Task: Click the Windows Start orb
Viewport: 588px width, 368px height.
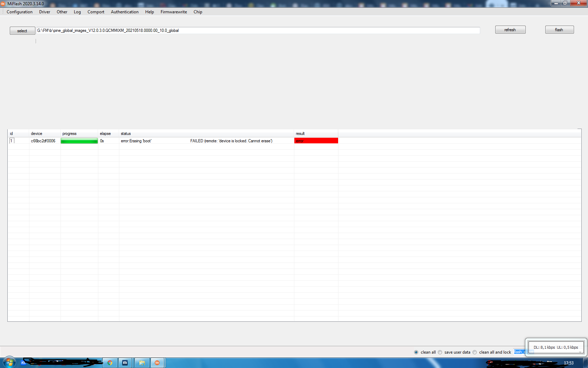Action: pos(9,362)
